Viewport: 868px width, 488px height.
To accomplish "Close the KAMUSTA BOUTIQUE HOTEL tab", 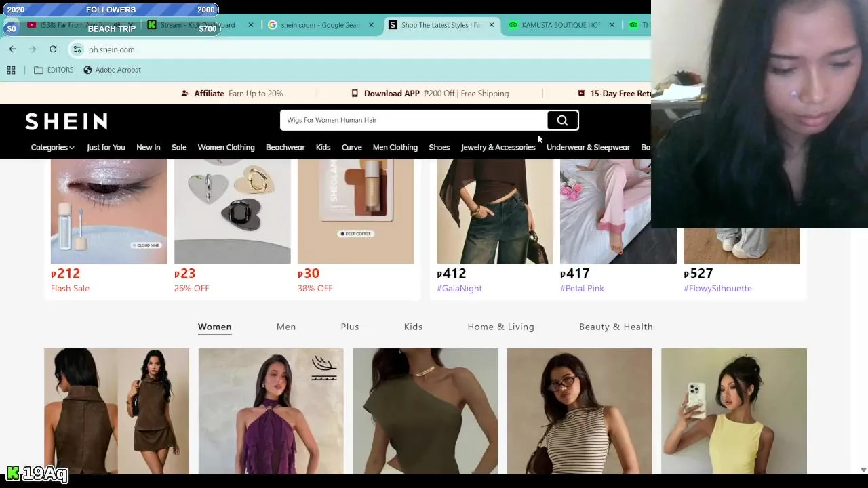I will (x=612, y=25).
